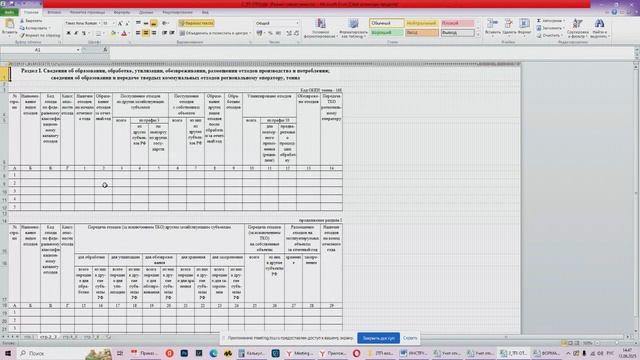
Task: Cut selection with Вырезать
Action: coord(31,20)
